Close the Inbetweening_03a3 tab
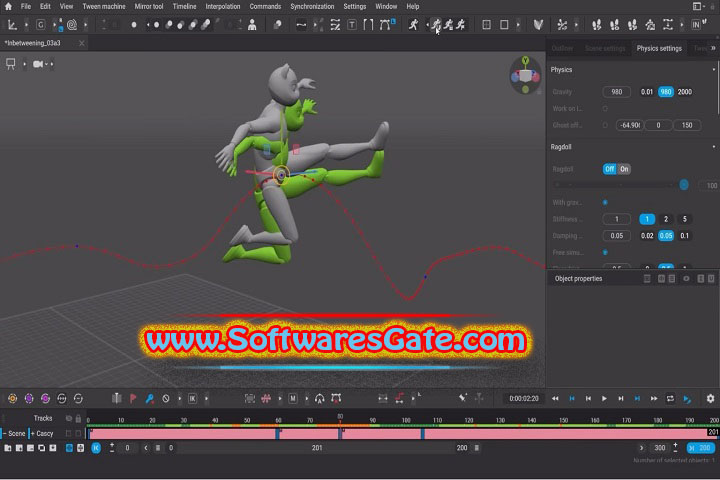The height and width of the screenshot is (480, 720). coord(82,43)
